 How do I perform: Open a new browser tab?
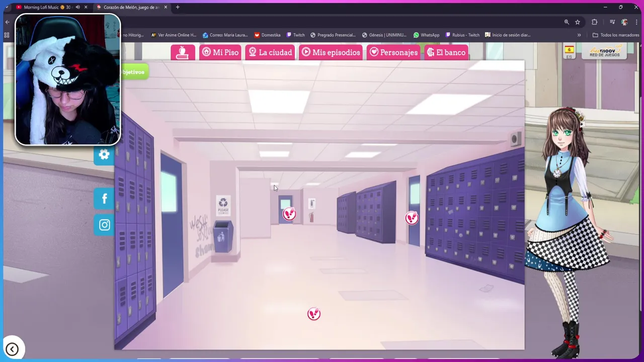178,7
